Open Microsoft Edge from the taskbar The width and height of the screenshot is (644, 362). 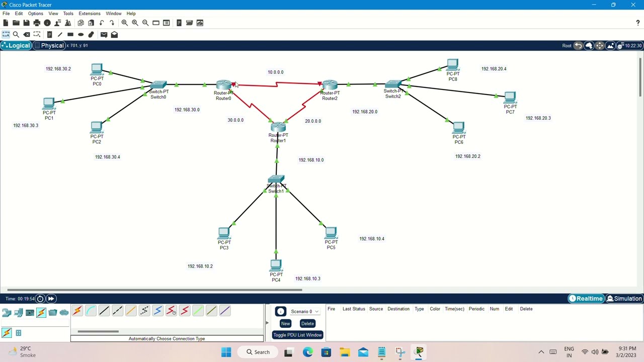coord(307,352)
